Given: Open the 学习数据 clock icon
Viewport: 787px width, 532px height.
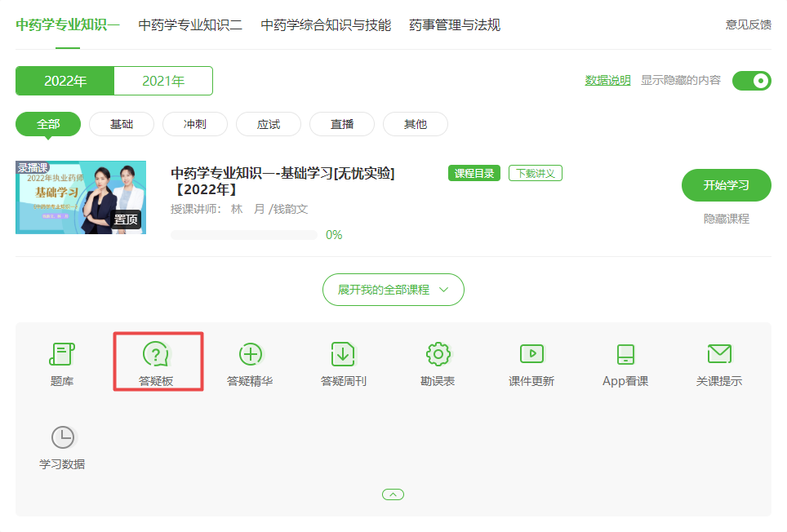Looking at the screenshot, I should [x=62, y=438].
